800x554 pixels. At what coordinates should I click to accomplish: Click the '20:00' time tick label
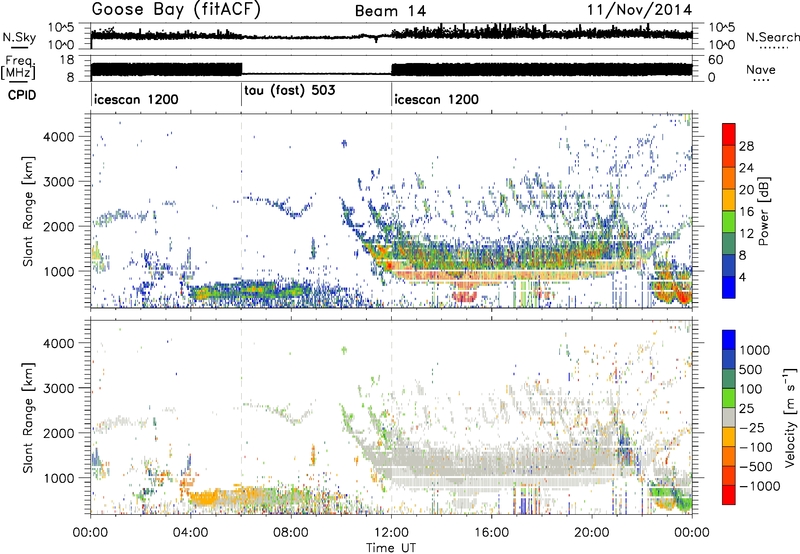click(x=592, y=533)
